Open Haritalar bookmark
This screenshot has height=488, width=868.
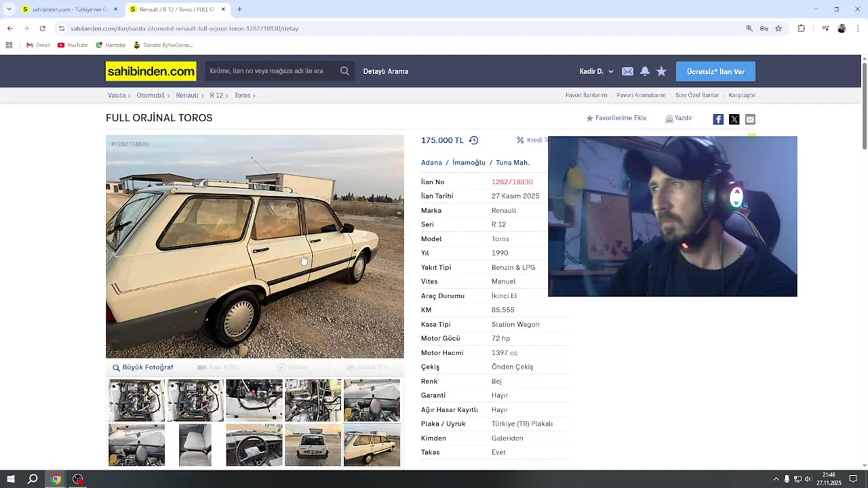coord(111,45)
